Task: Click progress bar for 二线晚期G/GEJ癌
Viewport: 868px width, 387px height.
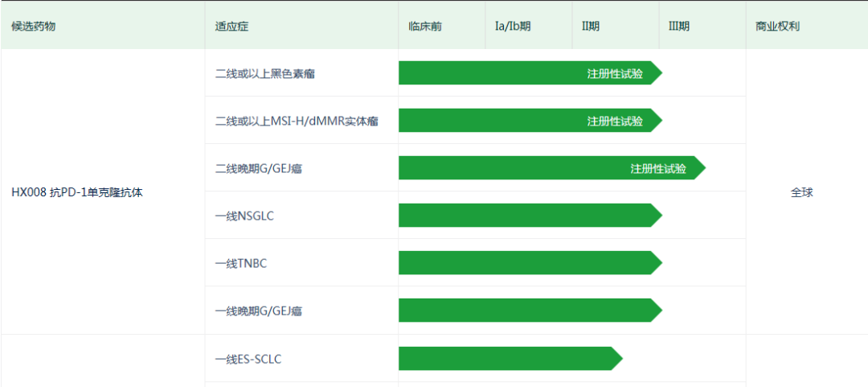Action: pyautogui.click(x=552, y=168)
